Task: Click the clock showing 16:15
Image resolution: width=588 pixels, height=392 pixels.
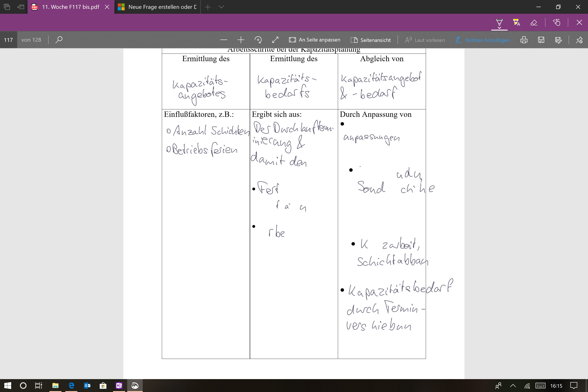Action: coord(556,386)
